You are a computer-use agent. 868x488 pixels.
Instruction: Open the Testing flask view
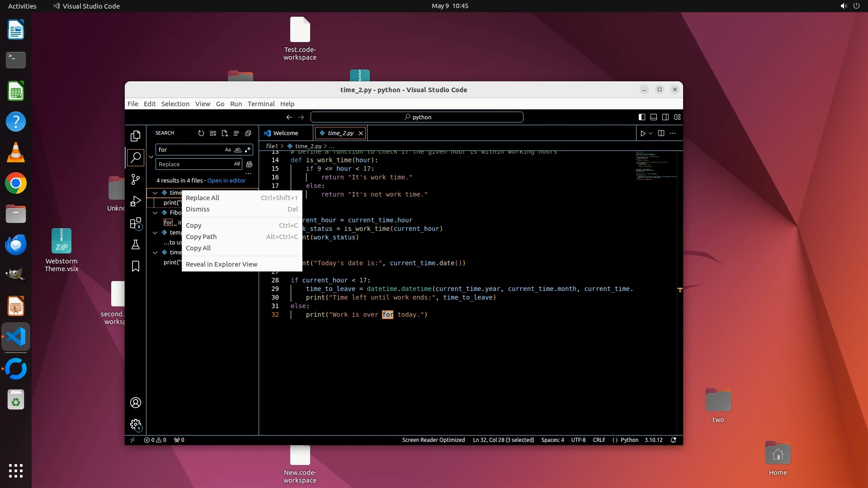pyautogui.click(x=136, y=244)
